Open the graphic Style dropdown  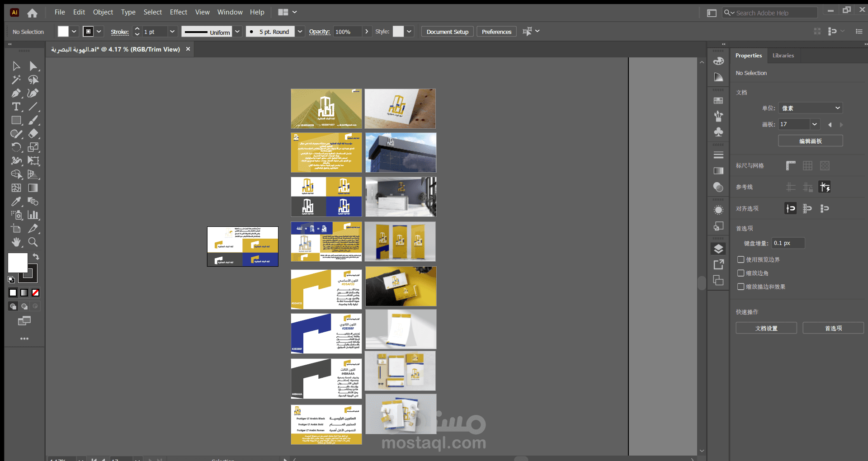pyautogui.click(x=409, y=32)
